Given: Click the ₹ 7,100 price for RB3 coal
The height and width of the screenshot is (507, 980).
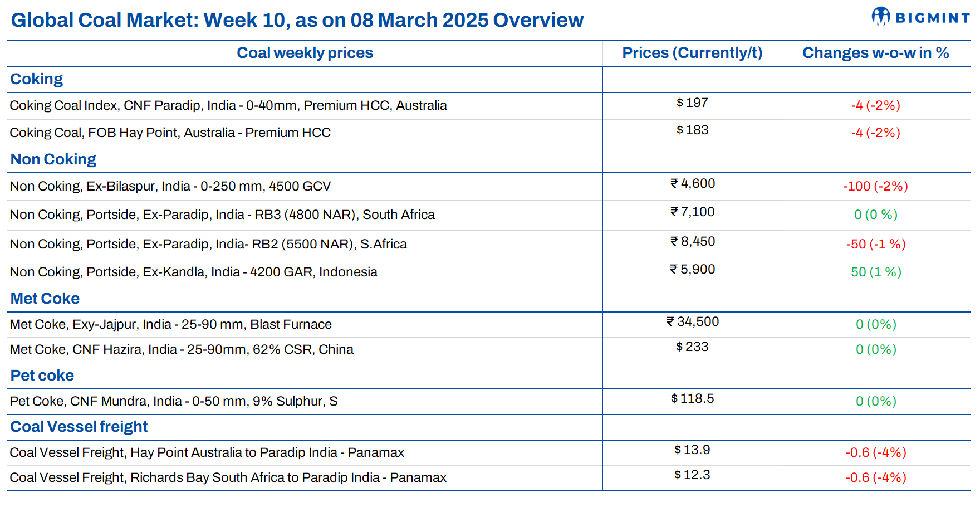Looking at the screenshot, I should 692,212.
